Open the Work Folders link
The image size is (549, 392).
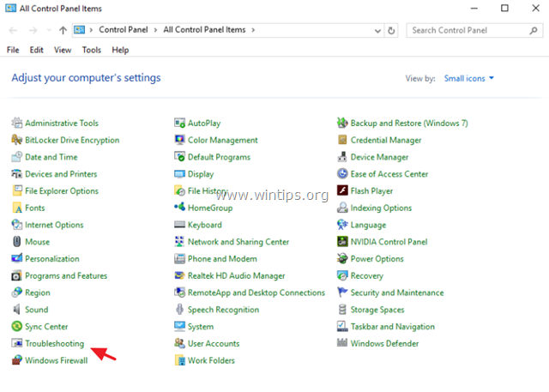(x=211, y=360)
